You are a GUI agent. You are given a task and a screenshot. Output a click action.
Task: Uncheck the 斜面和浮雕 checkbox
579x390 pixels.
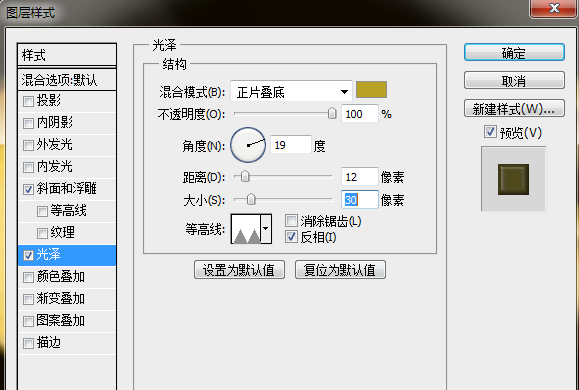tap(28, 189)
